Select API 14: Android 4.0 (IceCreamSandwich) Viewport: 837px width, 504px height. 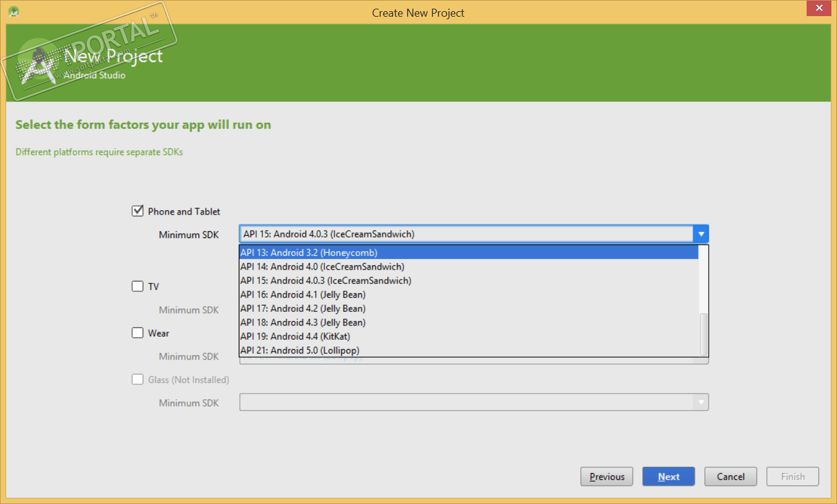[x=469, y=267]
